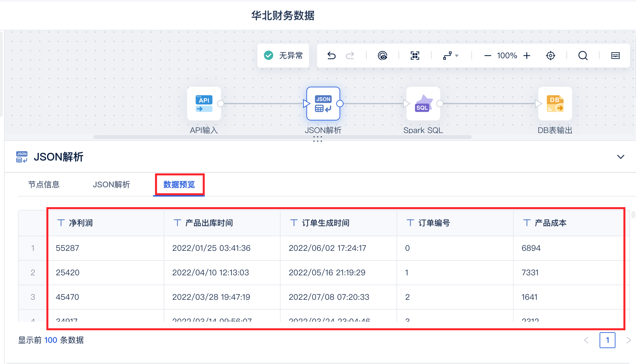
Task: Zoom in with plus button
Action: [527, 56]
